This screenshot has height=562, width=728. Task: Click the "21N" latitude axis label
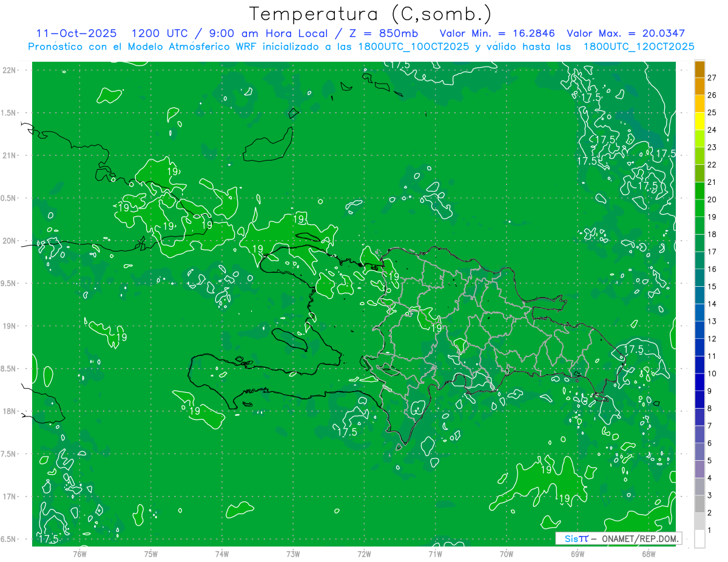pyautogui.click(x=10, y=155)
